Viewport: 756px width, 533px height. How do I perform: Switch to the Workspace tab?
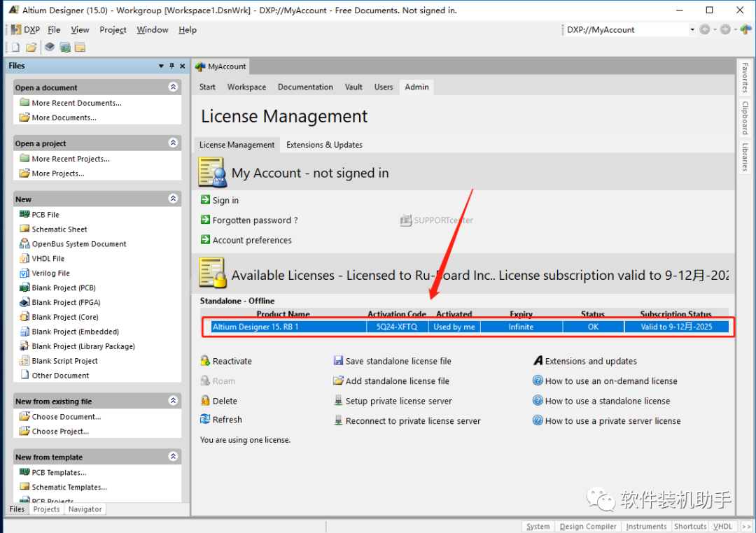(246, 87)
